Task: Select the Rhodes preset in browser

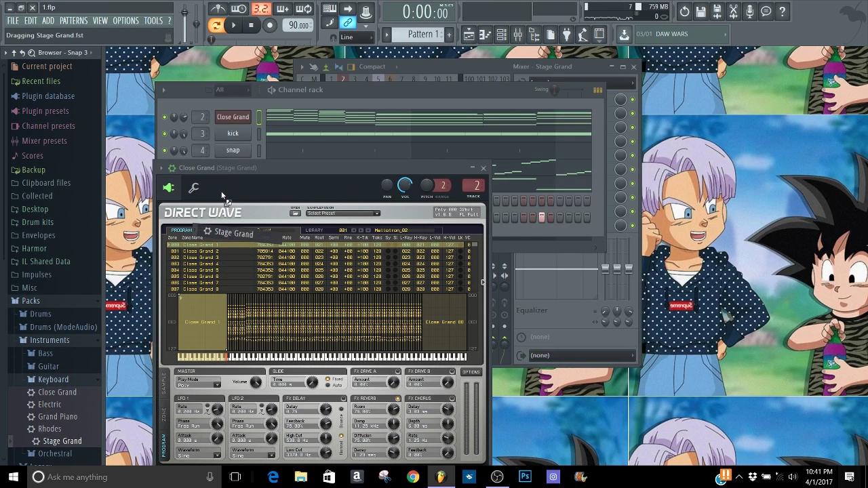Action: pyautogui.click(x=50, y=429)
